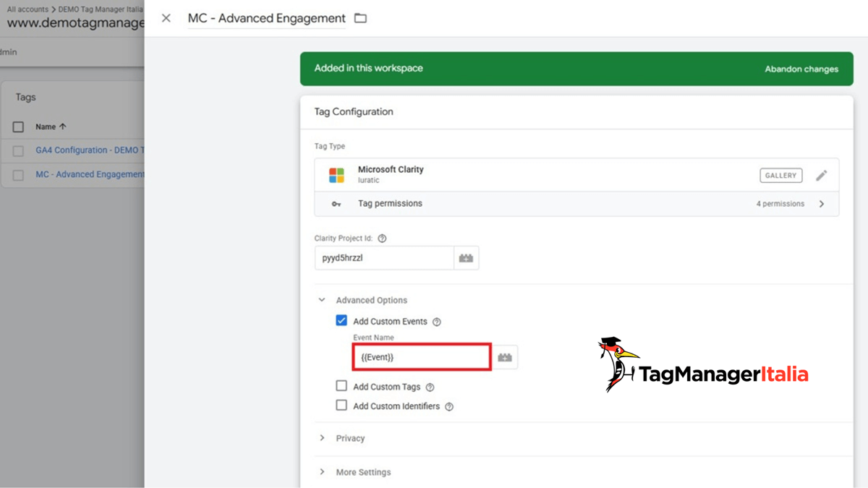
Task: Enable Add Custom Identifiers
Action: (341, 405)
